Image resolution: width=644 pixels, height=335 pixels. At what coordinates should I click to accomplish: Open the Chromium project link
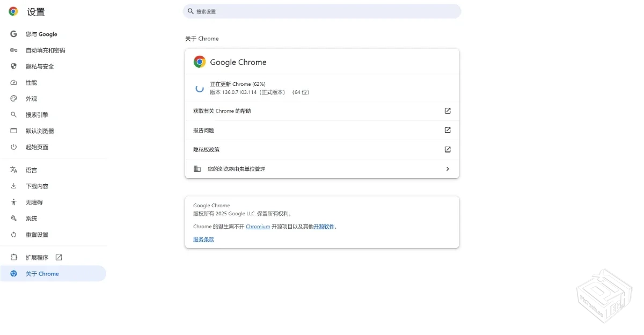coord(258,227)
